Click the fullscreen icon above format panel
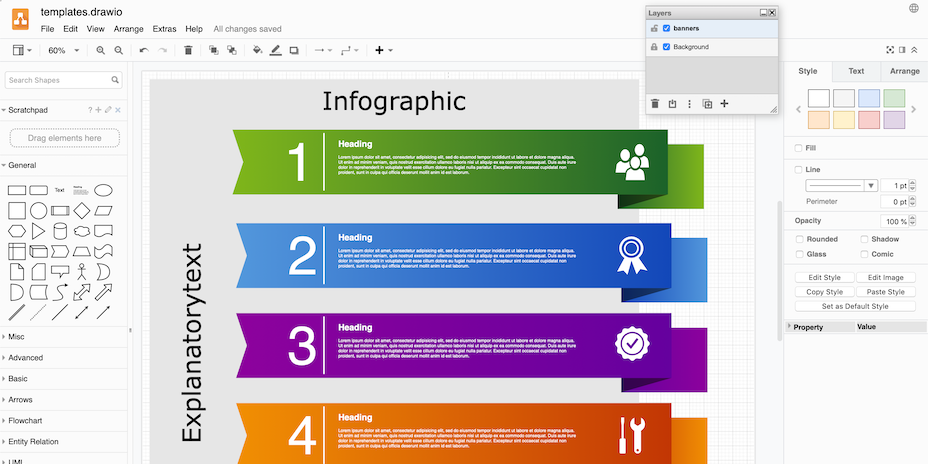This screenshot has width=928, height=464. [890, 50]
